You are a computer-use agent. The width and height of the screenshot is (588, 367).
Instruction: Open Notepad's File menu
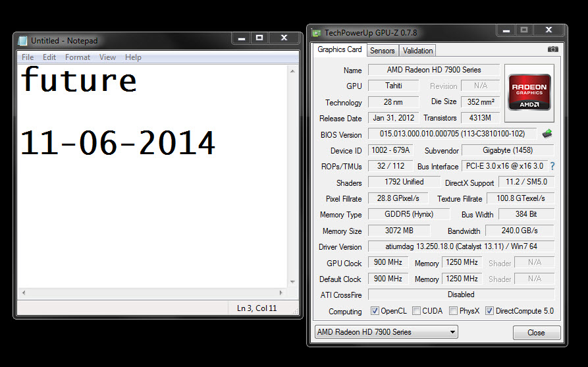28,57
